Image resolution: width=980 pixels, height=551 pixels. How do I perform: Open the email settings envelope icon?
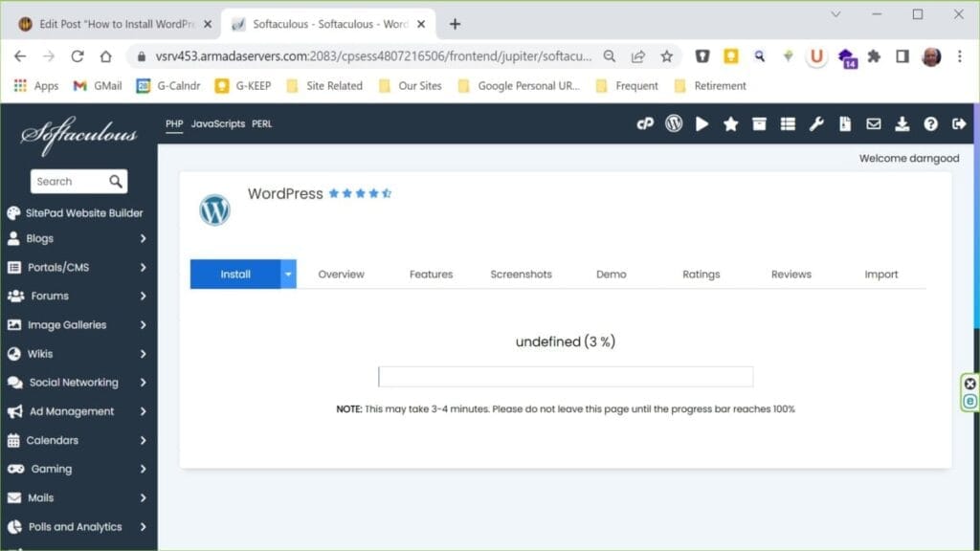874,123
